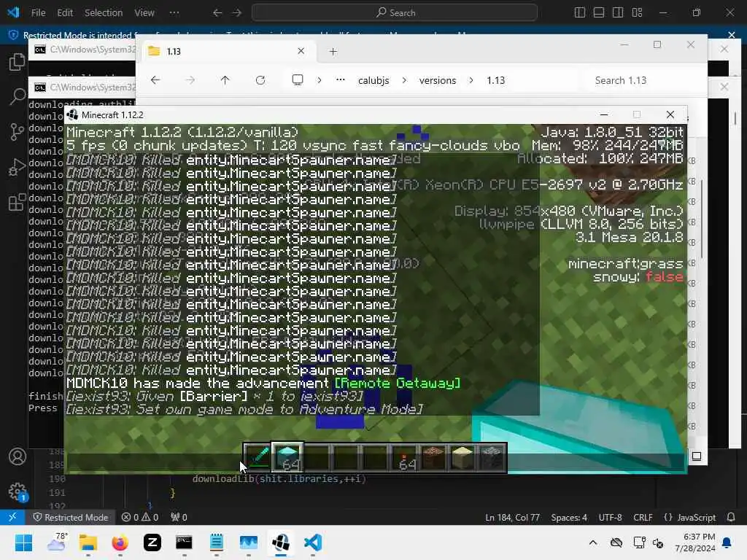
Task: Open Customize Layout in VS Code
Action: [x=637, y=13]
